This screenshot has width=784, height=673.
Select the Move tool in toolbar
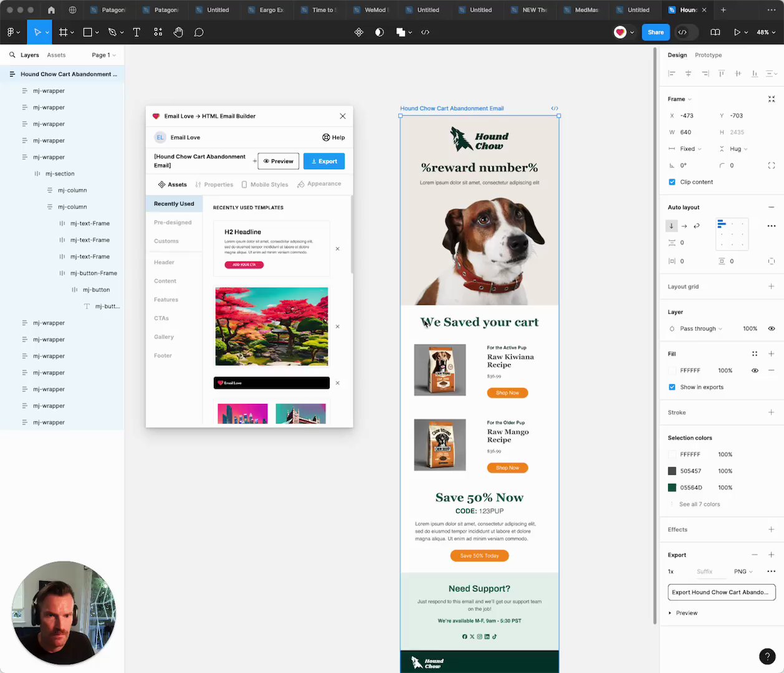click(37, 32)
